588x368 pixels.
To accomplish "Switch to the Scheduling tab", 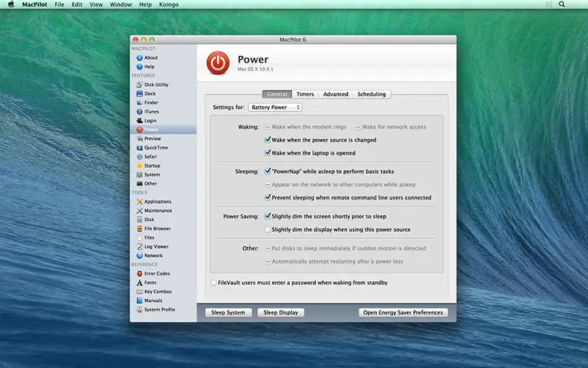I will (371, 94).
